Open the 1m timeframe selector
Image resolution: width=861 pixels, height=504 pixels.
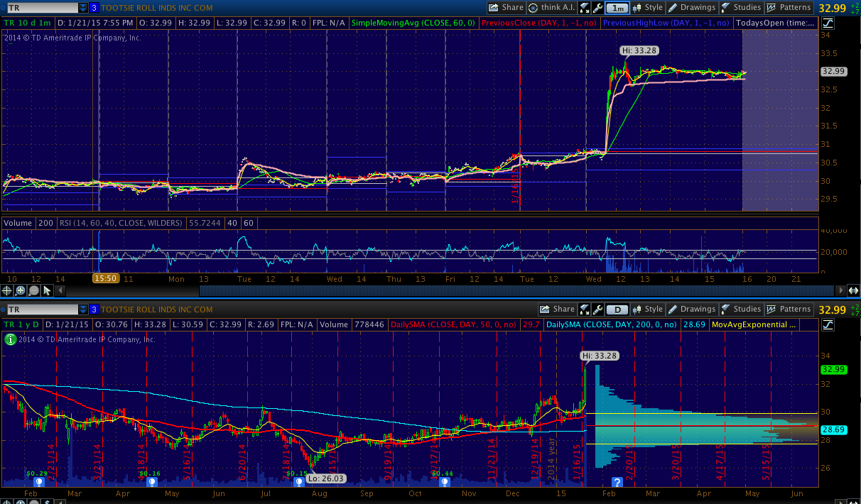click(617, 8)
